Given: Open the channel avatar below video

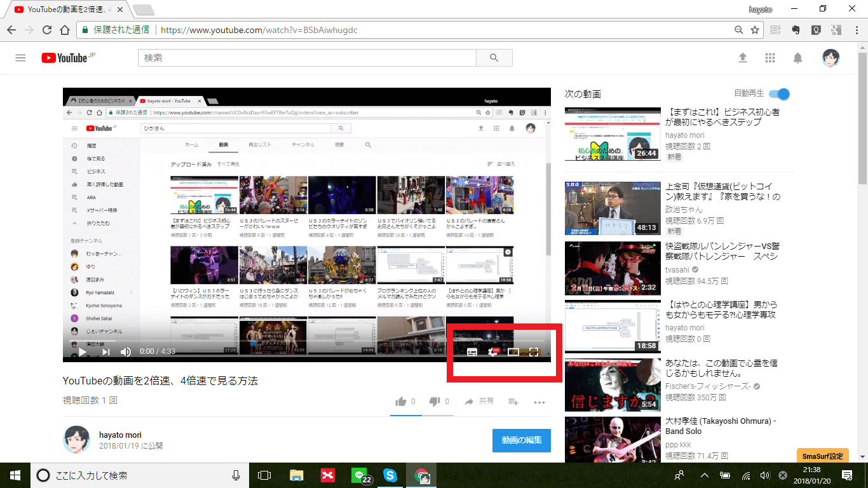Looking at the screenshot, I should coord(76,439).
